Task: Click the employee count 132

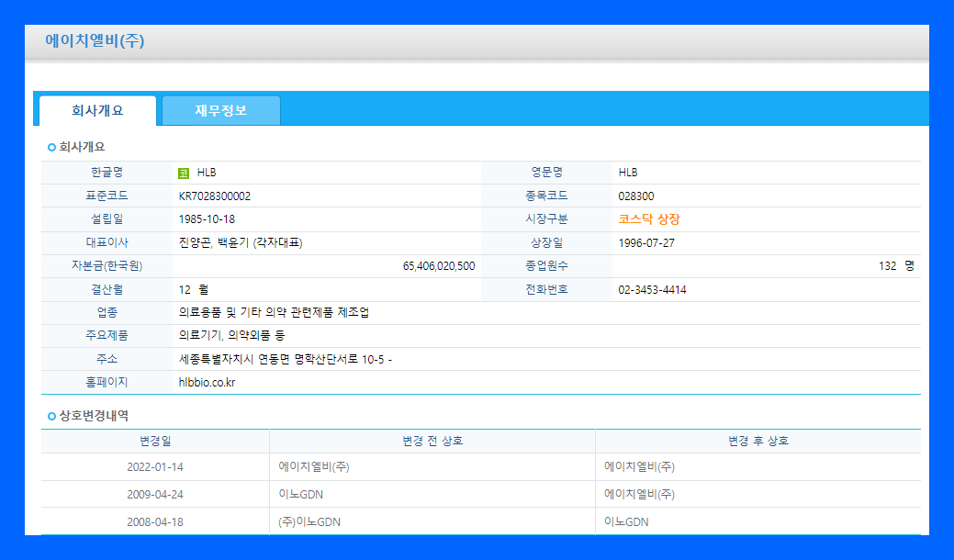Action: tap(887, 266)
